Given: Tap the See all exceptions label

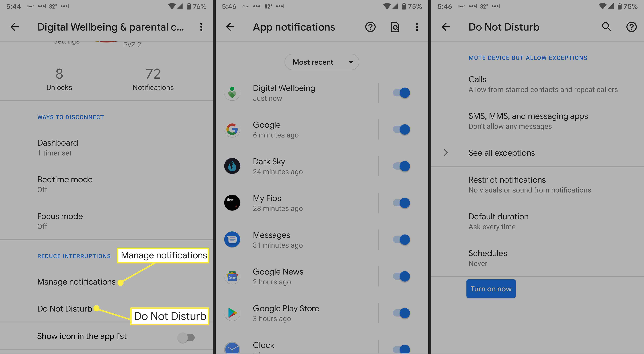Looking at the screenshot, I should point(501,153).
